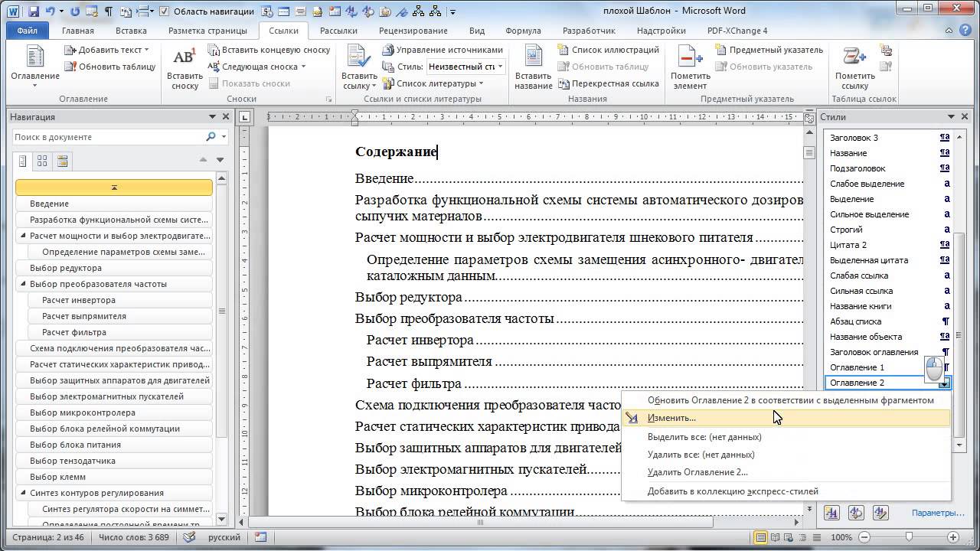Collapse Синтез контуров регулирования heading
This screenshot has height=551, width=980.
(x=22, y=493)
